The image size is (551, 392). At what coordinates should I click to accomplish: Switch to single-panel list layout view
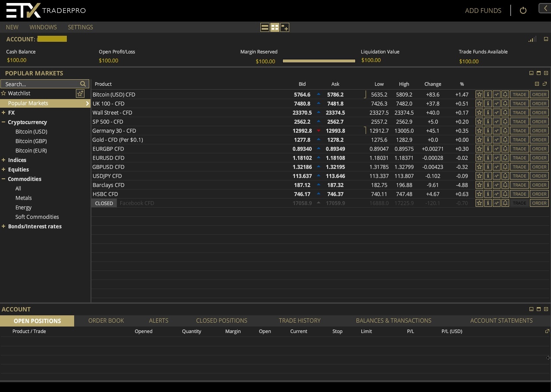coord(265,27)
